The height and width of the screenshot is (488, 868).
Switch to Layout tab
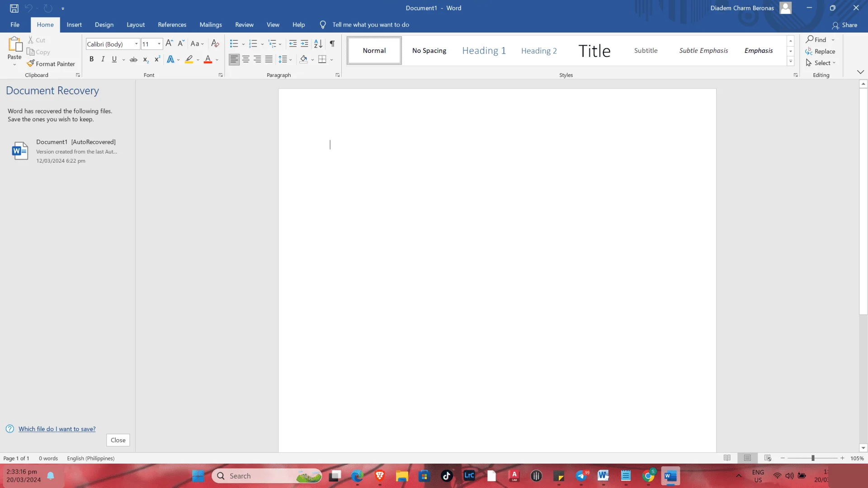tap(136, 25)
